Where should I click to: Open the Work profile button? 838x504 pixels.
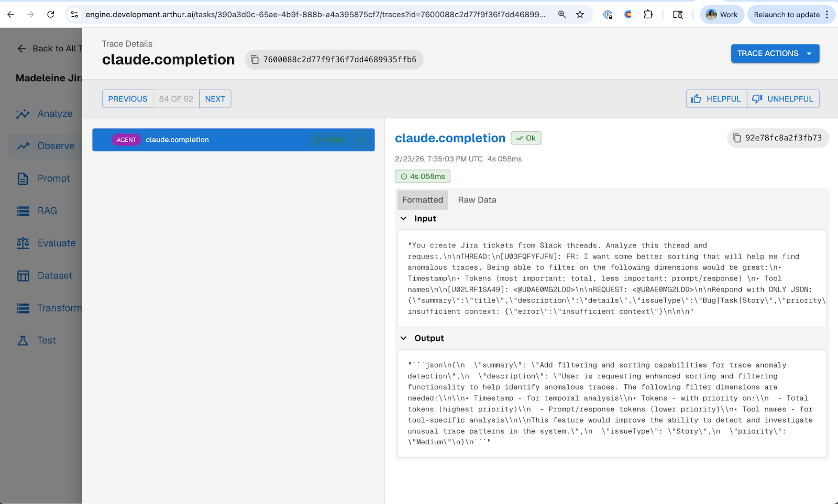pos(722,15)
